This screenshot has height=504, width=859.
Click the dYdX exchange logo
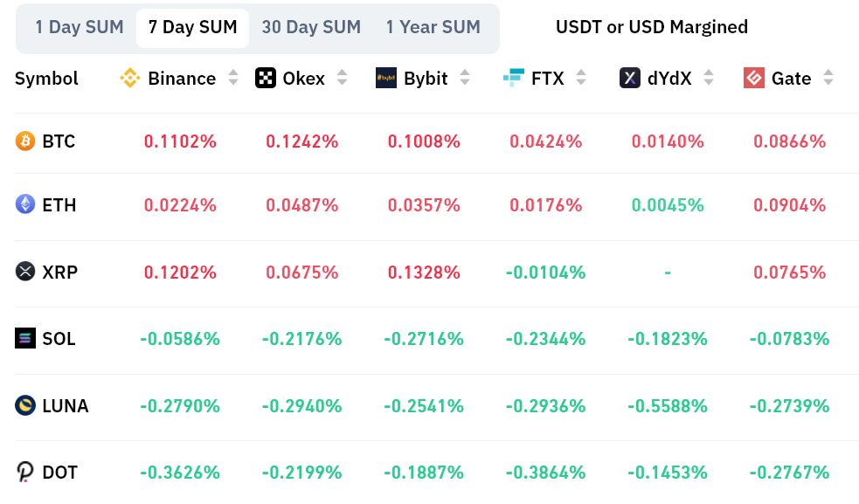click(630, 79)
